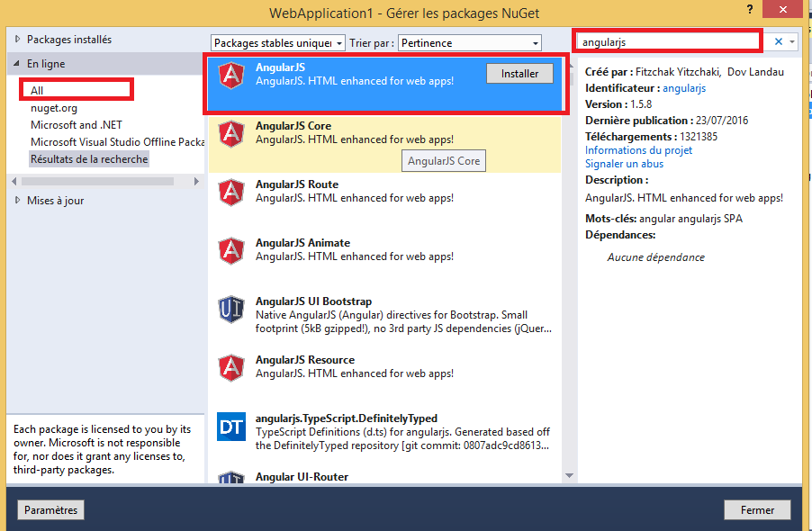Screen dimensions: 812x531
Task: Select the AngularJS UI Bootstrap package title
Action: 313,301
